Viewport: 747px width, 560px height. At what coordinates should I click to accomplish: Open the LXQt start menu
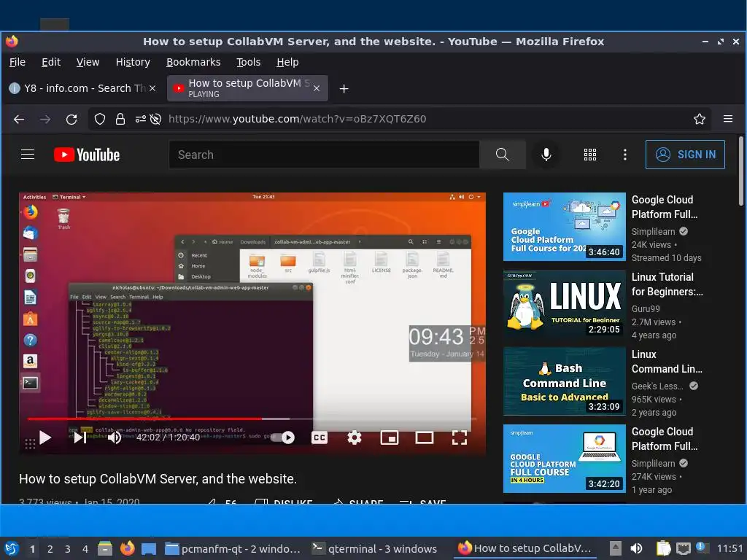(x=12, y=548)
